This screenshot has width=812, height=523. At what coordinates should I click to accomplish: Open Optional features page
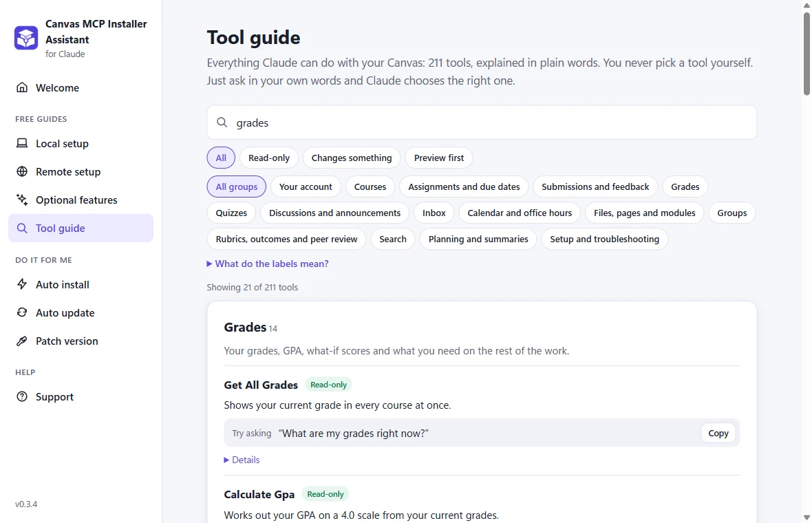[81, 200]
